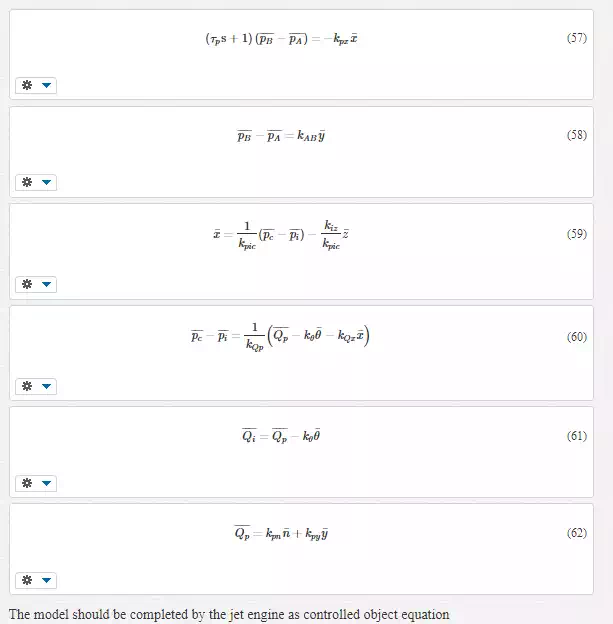The width and height of the screenshot is (613, 624).
Task: Open the dropdown arrow below equation 61
Action: (47, 483)
